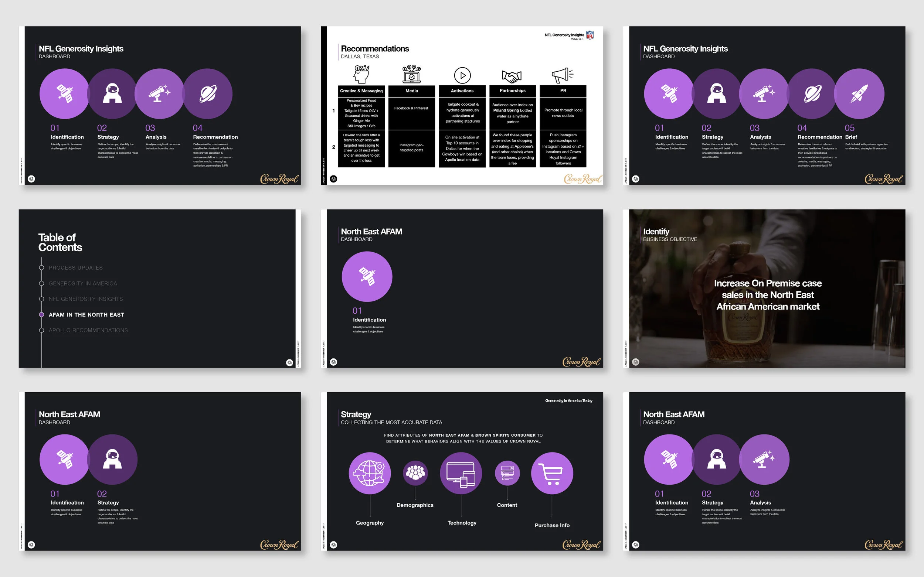The width and height of the screenshot is (924, 577).
Task: Click the play icon above Activations
Action: (462, 76)
